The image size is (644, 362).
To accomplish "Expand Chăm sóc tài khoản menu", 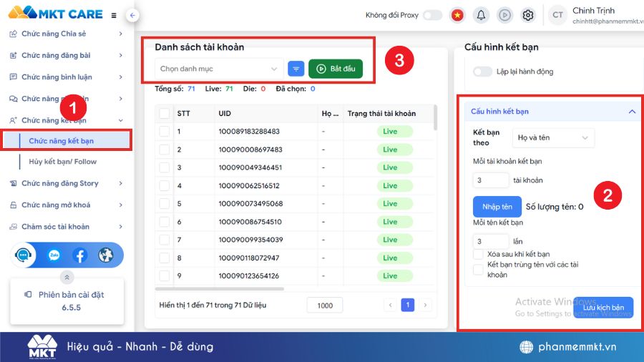I will pos(66,227).
